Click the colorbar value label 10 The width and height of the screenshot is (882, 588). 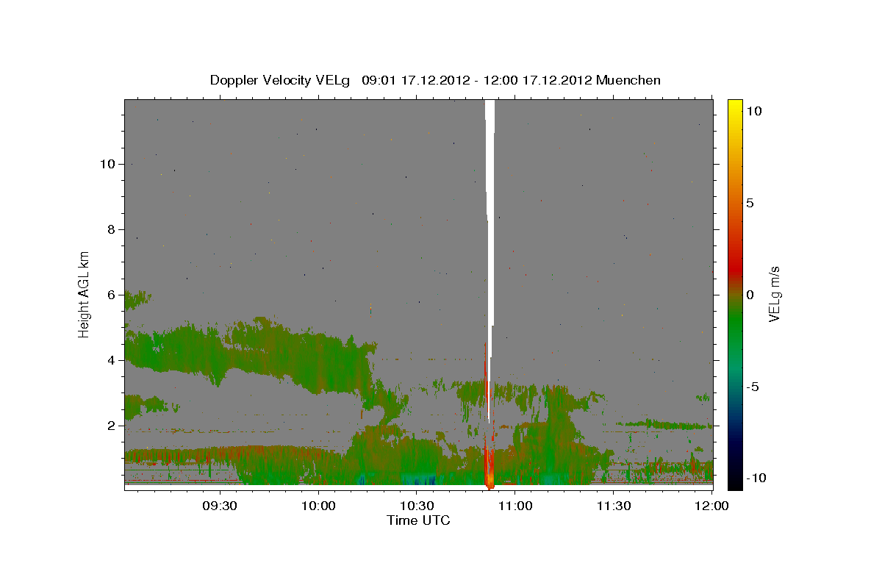point(754,111)
